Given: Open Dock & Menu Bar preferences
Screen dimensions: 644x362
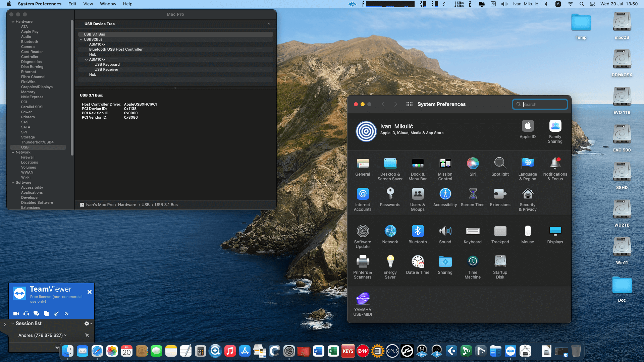Looking at the screenshot, I should [418, 169].
